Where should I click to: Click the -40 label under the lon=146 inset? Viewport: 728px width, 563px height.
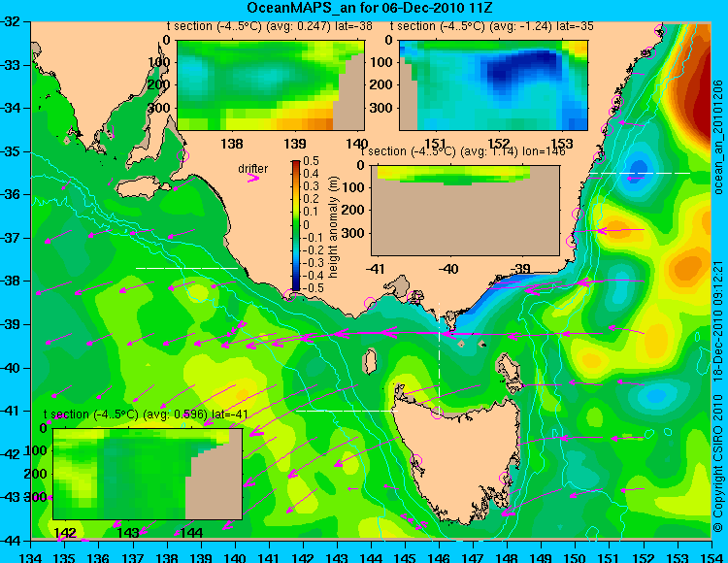(448, 269)
